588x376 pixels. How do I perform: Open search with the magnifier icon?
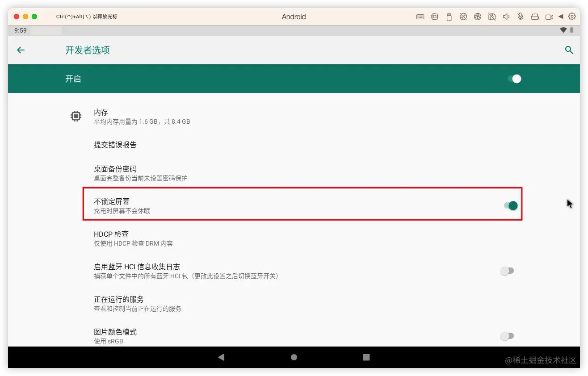(569, 50)
